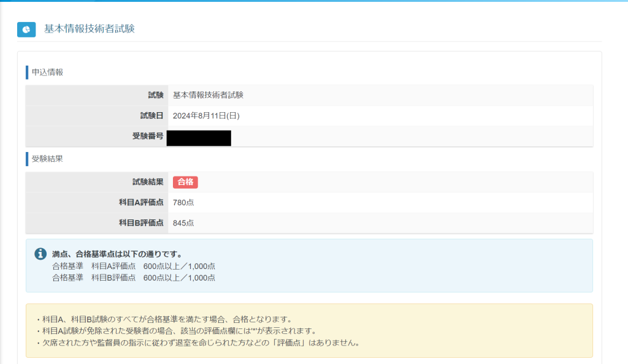
Task: Click the 試験結果 row label
Action: tap(148, 182)
